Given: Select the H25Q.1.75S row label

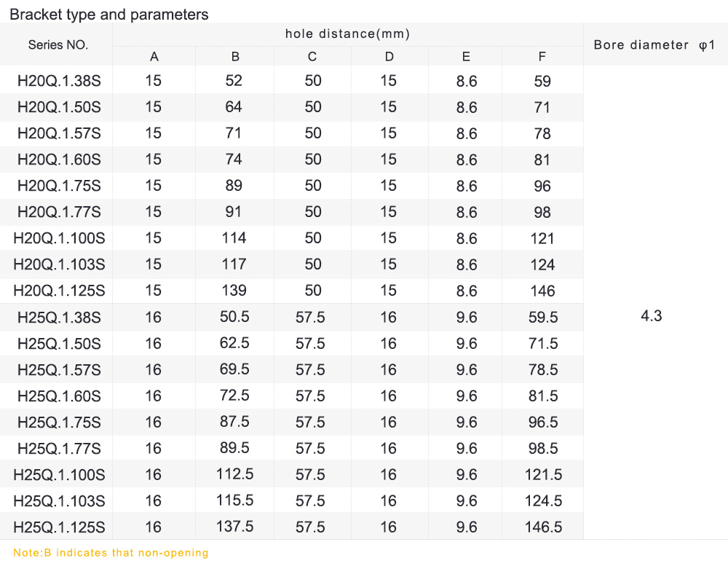Looking at the screenshot, I should [59, 422].
